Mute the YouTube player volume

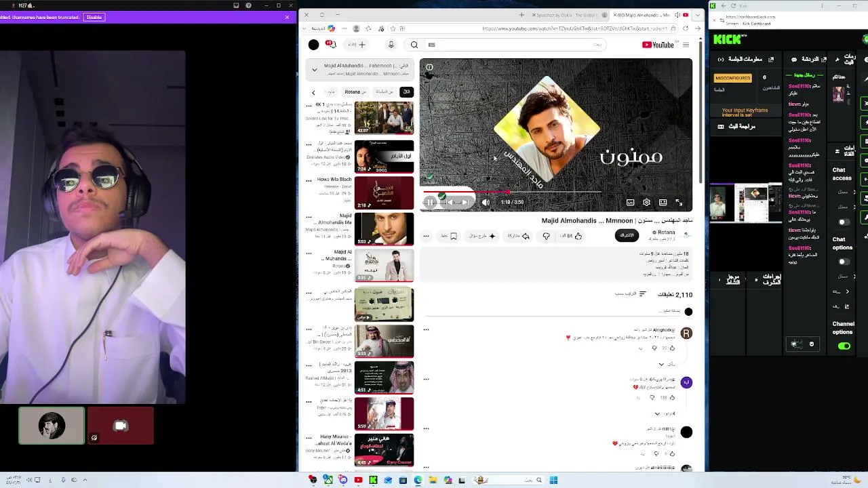[x=486, y=202]
